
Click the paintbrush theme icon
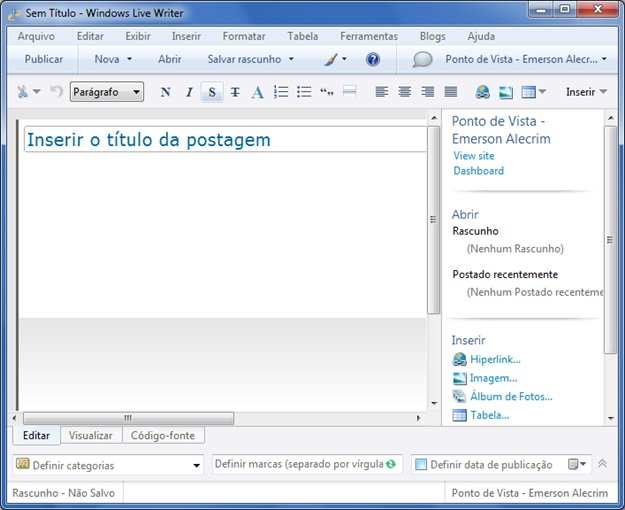click(330, 59)
